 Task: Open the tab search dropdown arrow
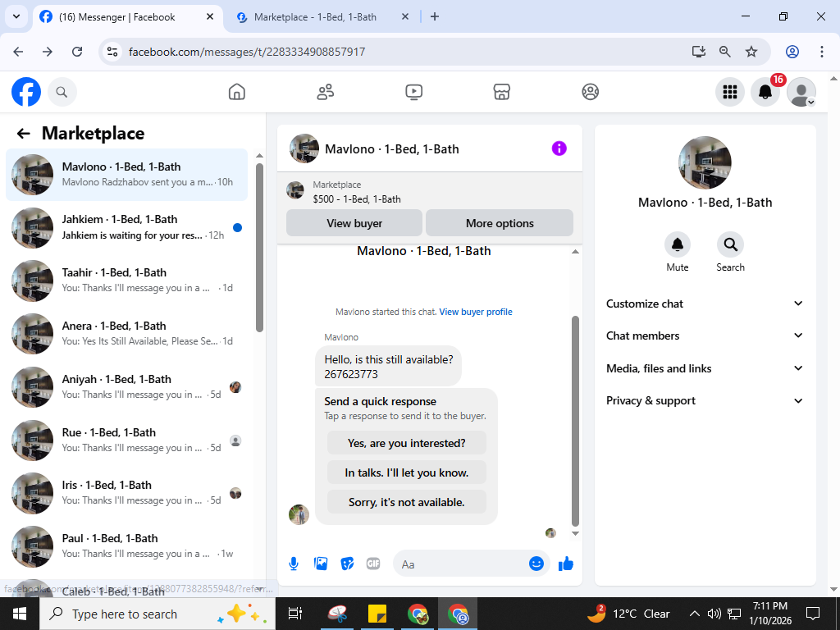[x=16, y=16]
